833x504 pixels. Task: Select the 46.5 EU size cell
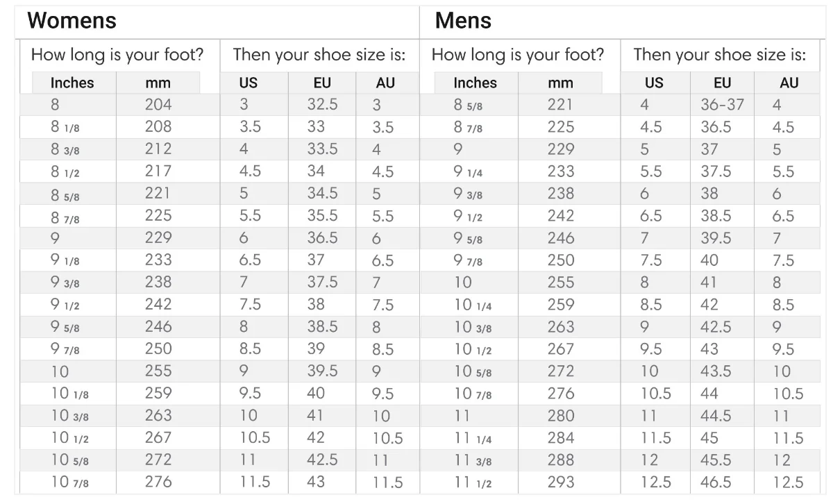click(x=716, y=482)
